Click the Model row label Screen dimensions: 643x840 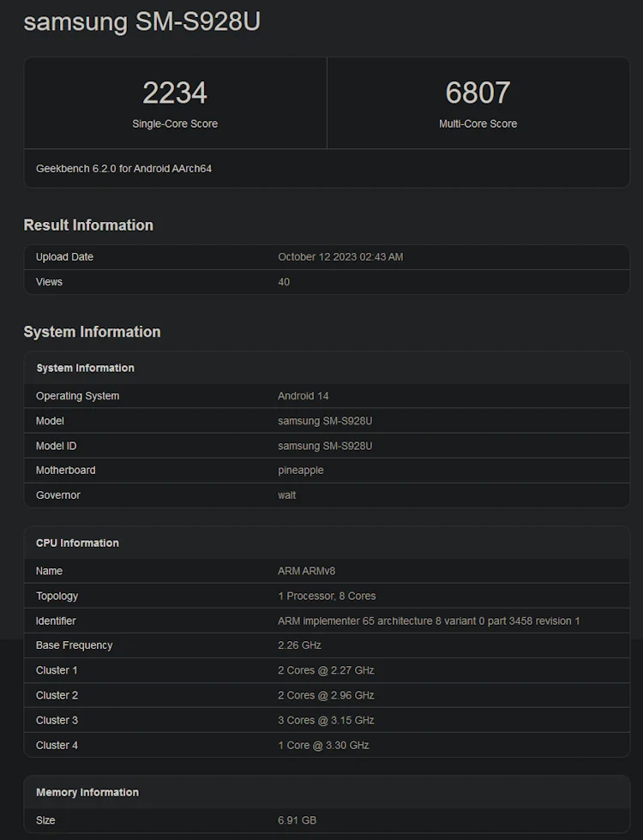point(50,421)
